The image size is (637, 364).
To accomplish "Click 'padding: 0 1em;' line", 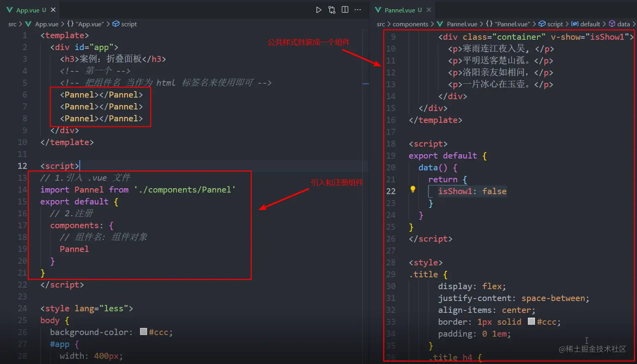I will pyautogui.click(x=474, y=334).
